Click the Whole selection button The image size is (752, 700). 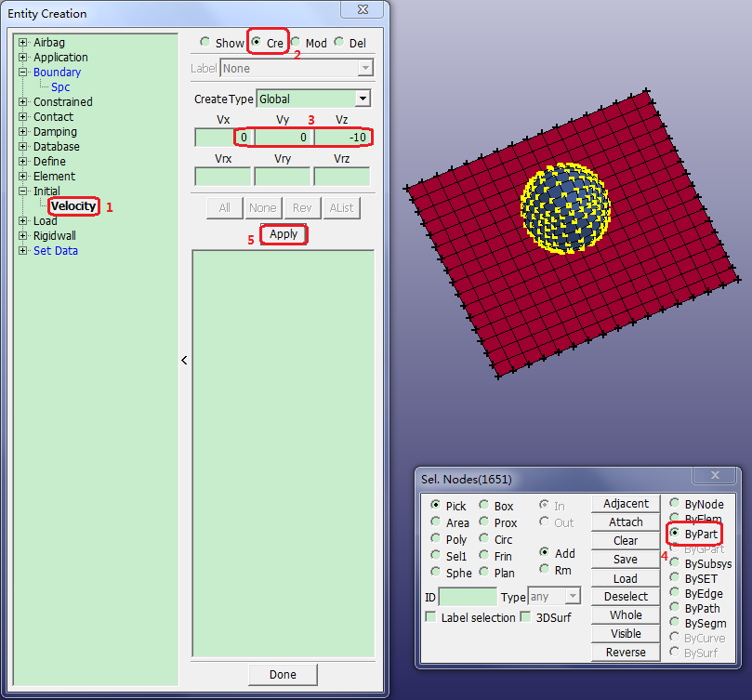pos(626,614)
